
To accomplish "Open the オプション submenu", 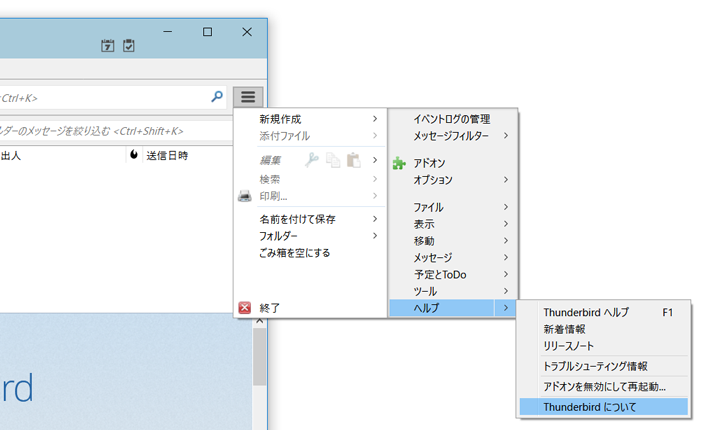I will point(453,180).
